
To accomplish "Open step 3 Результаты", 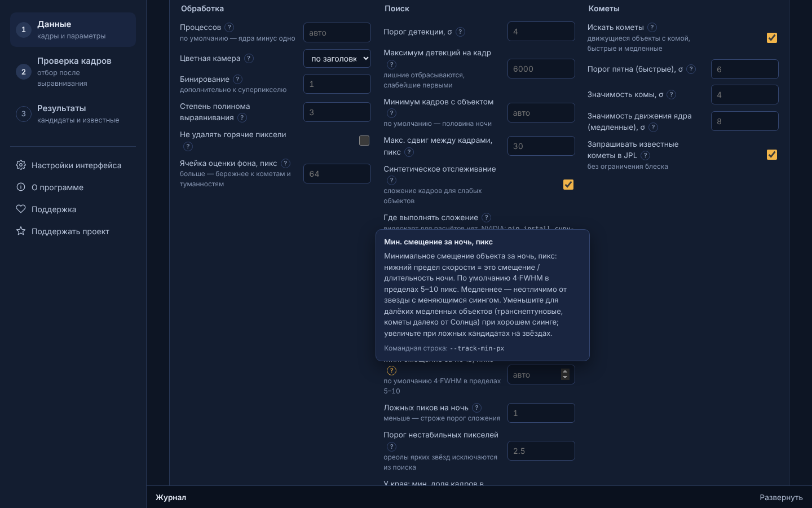I will tap(73, 113).
